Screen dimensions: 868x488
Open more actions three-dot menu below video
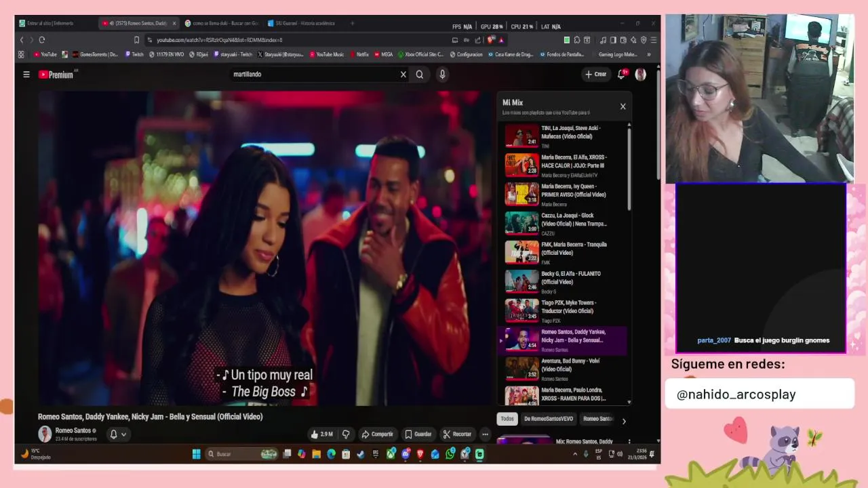485,434
